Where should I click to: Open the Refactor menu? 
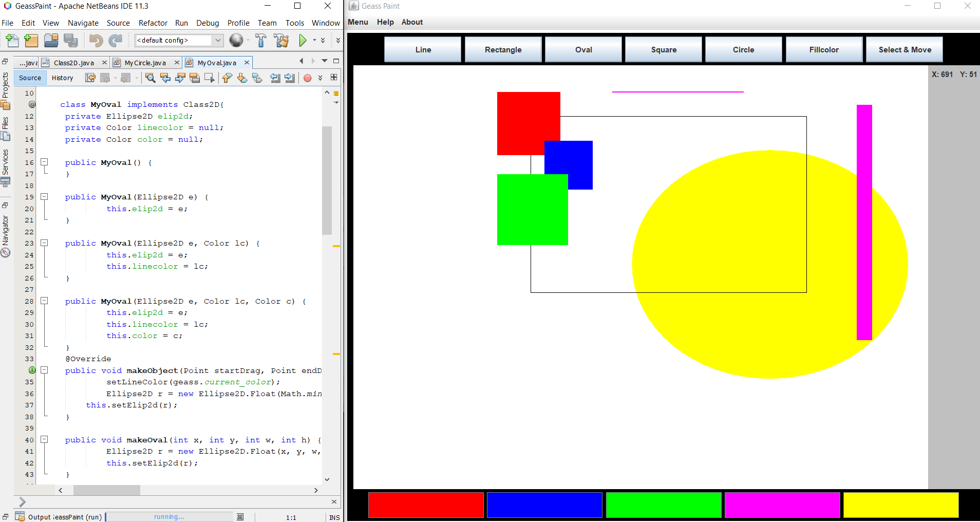tap(153, 23)
